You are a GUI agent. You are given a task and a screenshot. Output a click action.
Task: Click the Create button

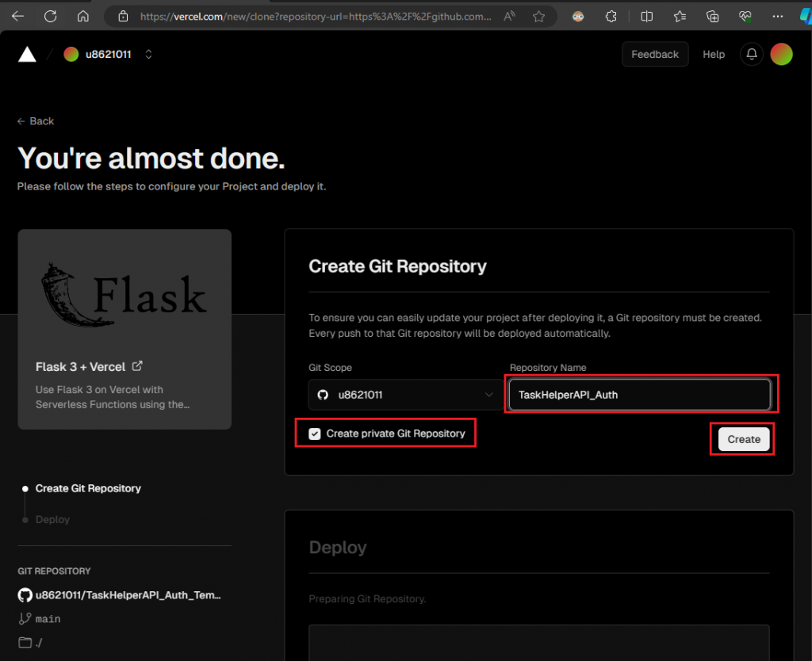743,439
